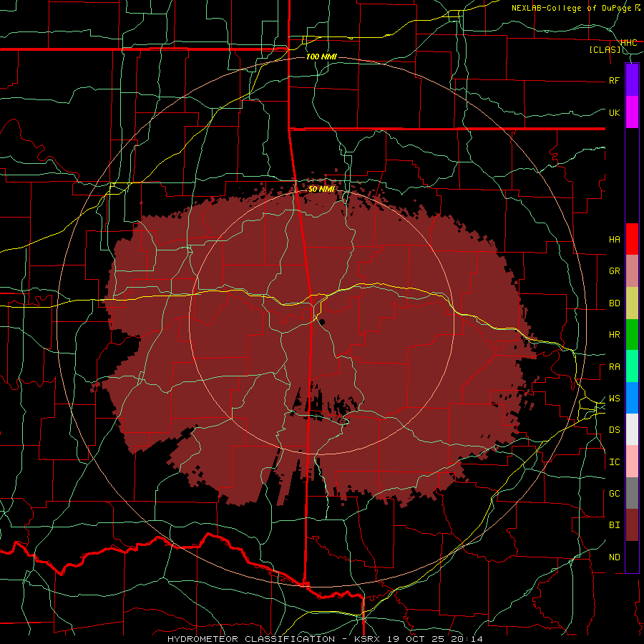Click the 'IC' legend label

click(614, 462)
